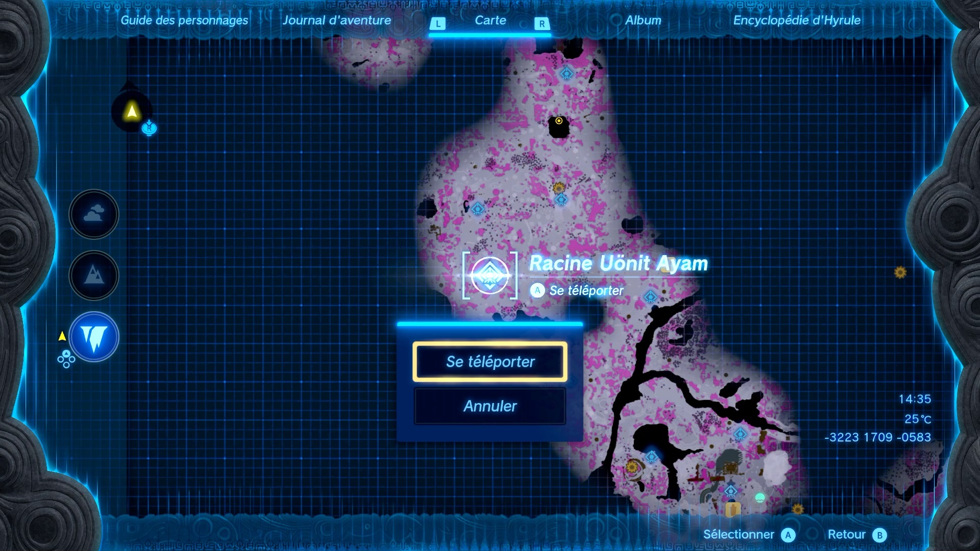
Task: Click the blue R-stick pin beside player marker
Action: (149, 128)
